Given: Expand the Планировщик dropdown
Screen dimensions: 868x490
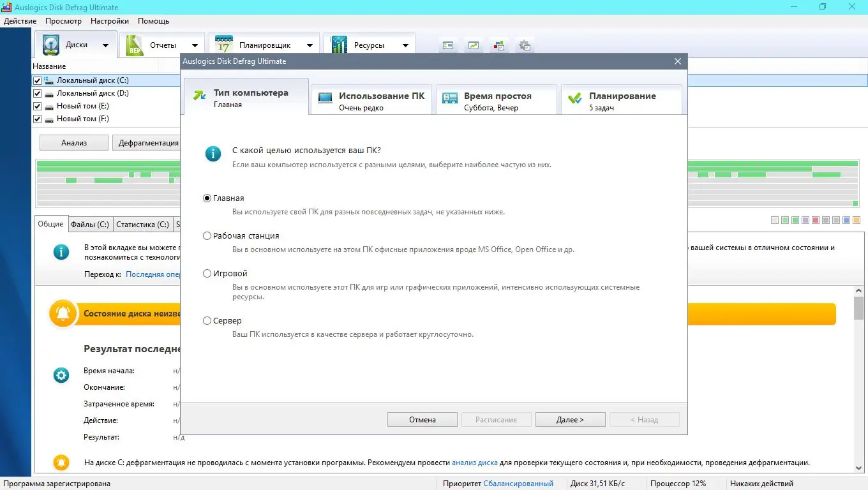Looking at the screenshot, I should (x=310, y=44).
